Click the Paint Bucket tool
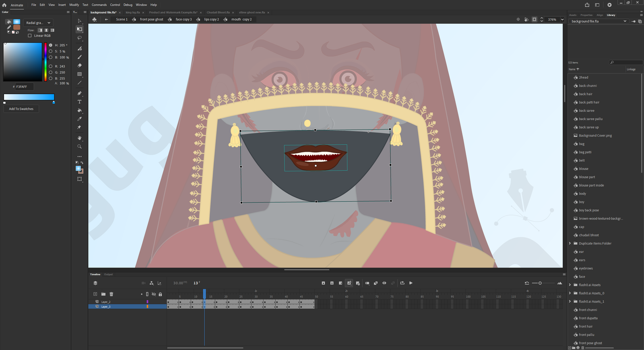 (x=79, y=110)
